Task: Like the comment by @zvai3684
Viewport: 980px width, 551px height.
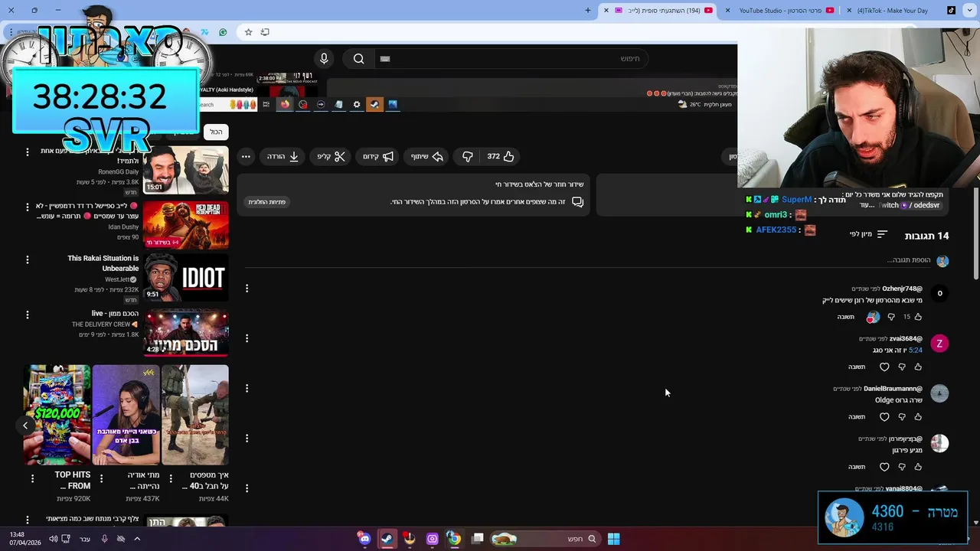Action: 918,367
